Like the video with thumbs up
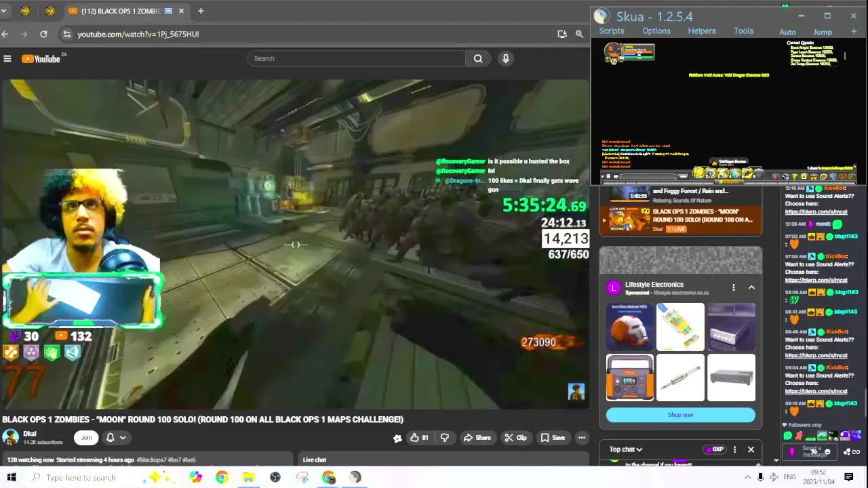Image resolution: width=868 pixels, height=488 pixels. (x=419, y=438)
